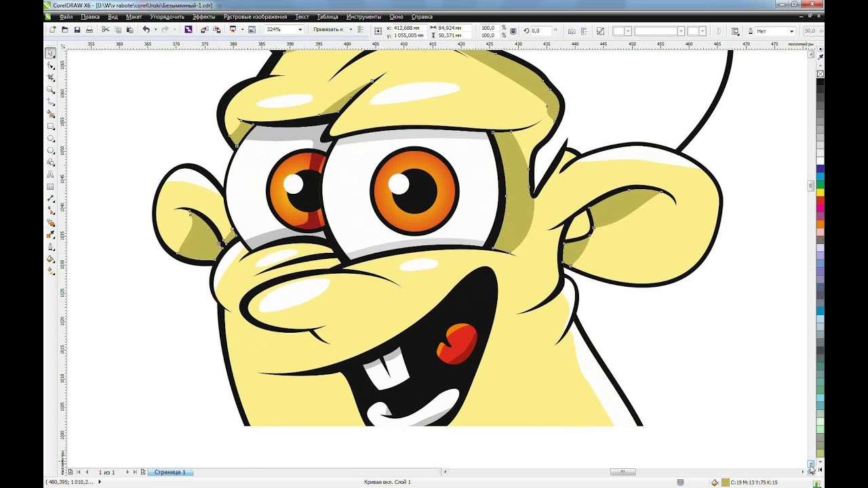Save the document with floppy icon
868x488 pixels.
point(77,30)
